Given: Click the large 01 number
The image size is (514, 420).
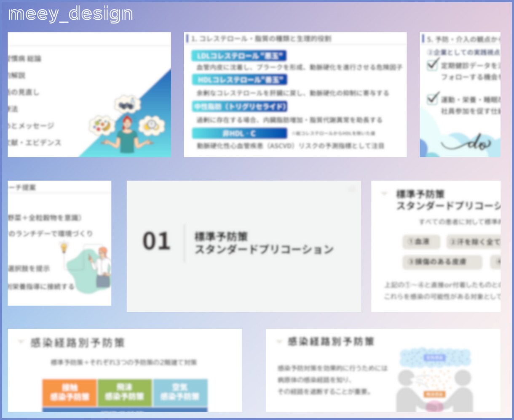Looking at the screenshot, I should (156, 241).
